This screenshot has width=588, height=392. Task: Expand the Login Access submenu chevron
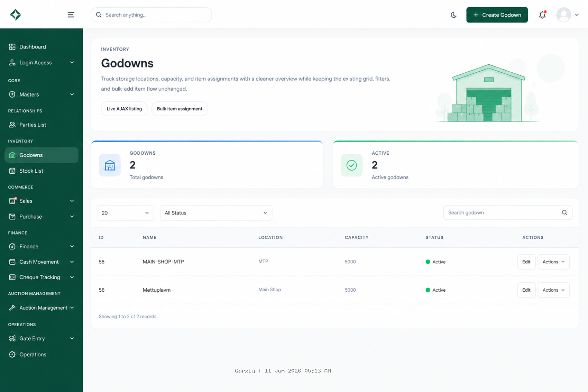72,62
